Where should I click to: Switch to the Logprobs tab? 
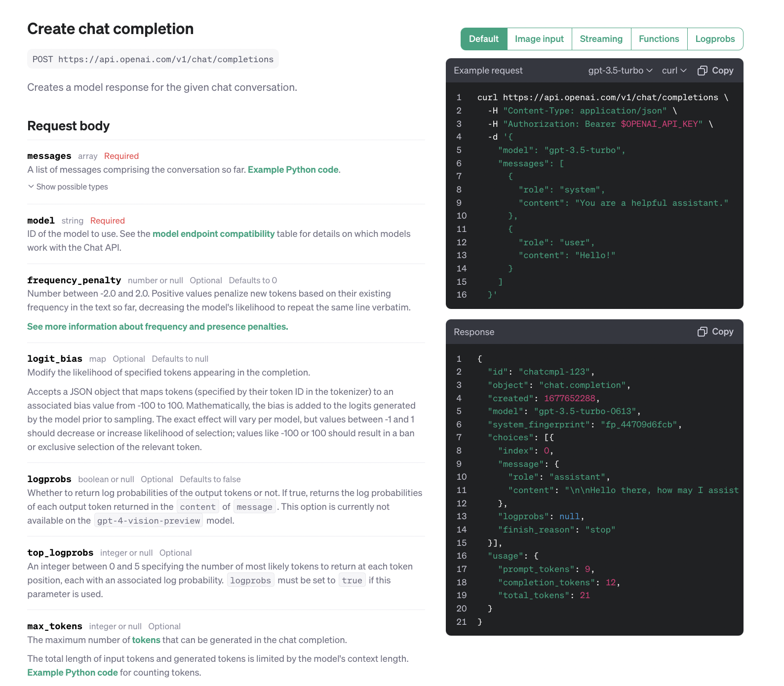tap(715, 39)
